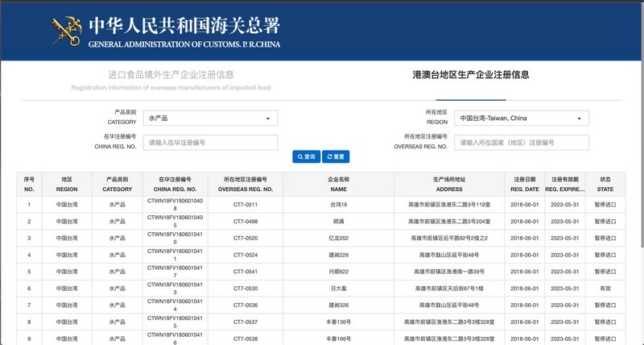Click enterprise name 日大盈
The image size is (644, 345).
pyautogui.click(x=338, y=289)
